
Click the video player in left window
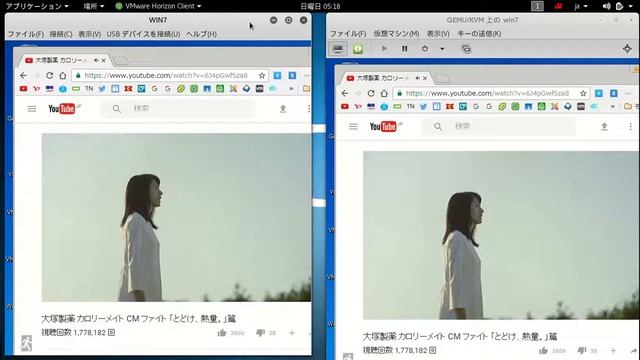(x=176, y=218)
